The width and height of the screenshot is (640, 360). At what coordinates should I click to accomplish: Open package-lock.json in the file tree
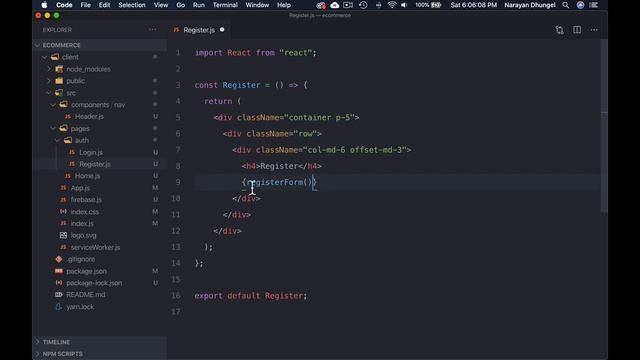[x=94, y=283]
